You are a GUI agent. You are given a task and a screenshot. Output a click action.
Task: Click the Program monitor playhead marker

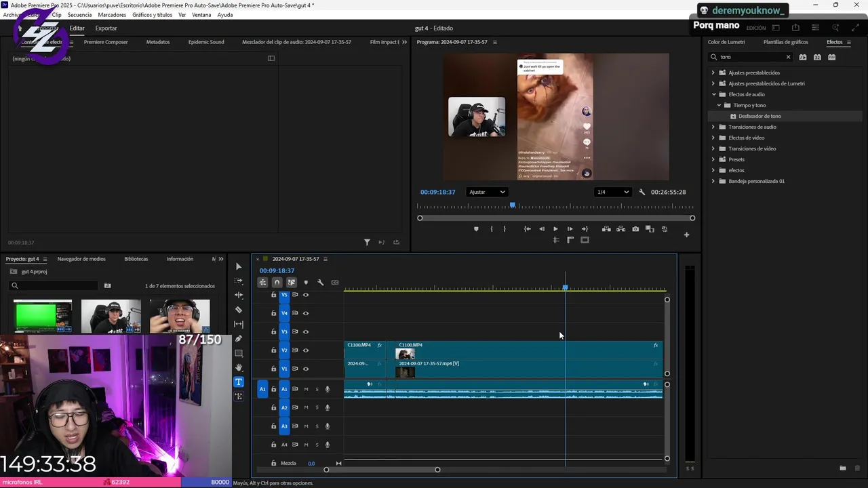tap(513, 205)
